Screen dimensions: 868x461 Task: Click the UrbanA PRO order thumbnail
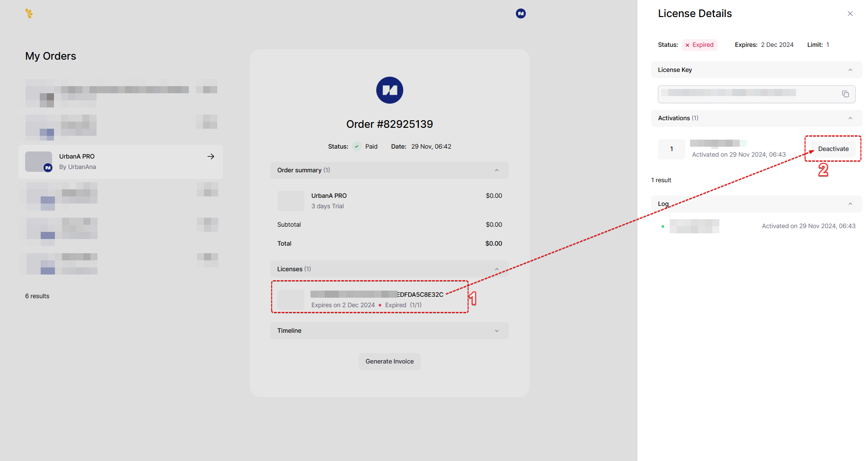click(38, 162)
